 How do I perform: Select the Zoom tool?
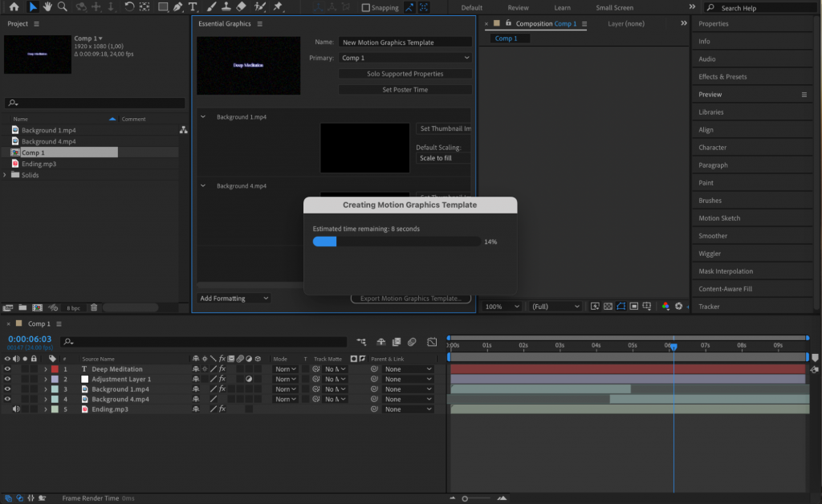(60, 9)
